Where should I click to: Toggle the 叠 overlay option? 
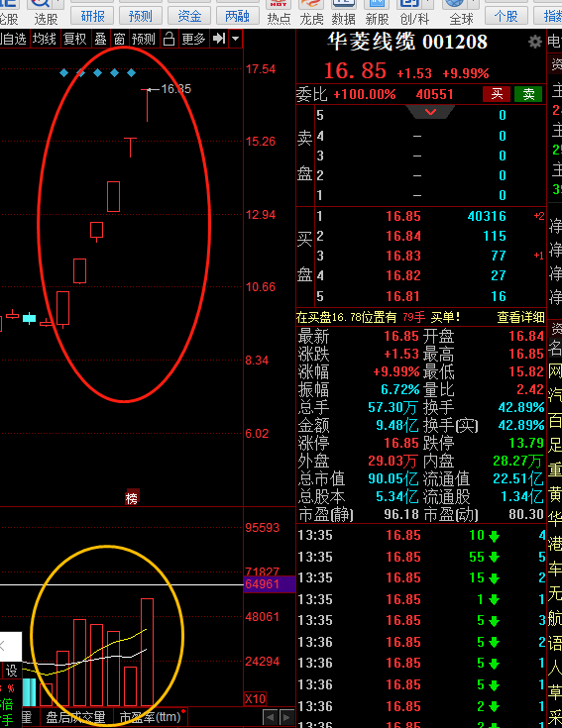100,39
